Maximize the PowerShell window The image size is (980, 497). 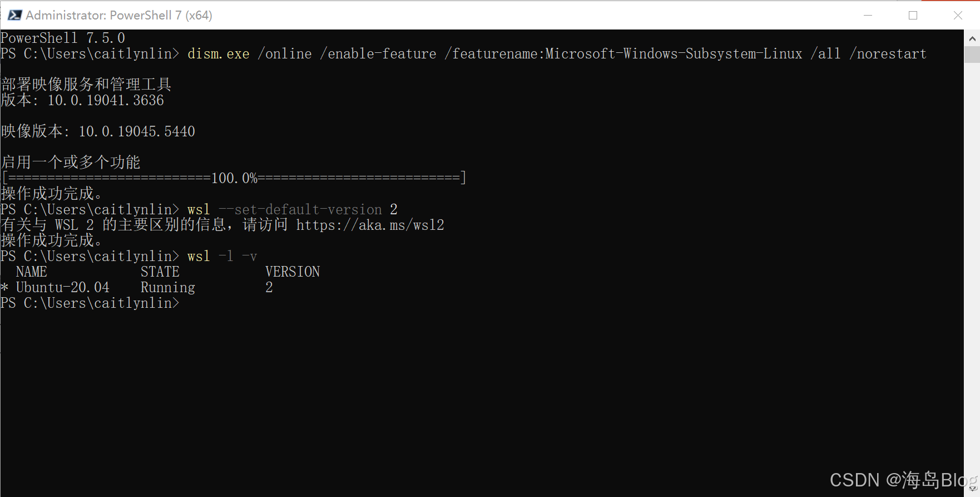point(913,15)
